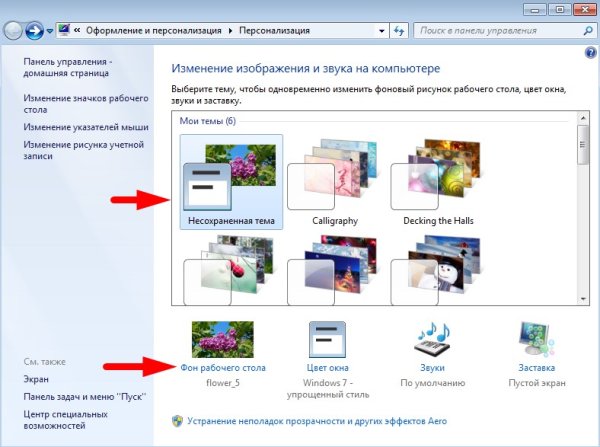This screenshot has width=600, height=447.
Task: Click the Sounds music notes icon
Action: (433, 339)
